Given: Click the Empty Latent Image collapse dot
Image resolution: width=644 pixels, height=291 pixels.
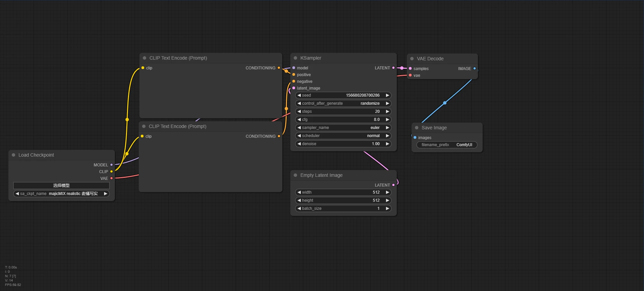Looking at the screenshot, I should (295, 175).
